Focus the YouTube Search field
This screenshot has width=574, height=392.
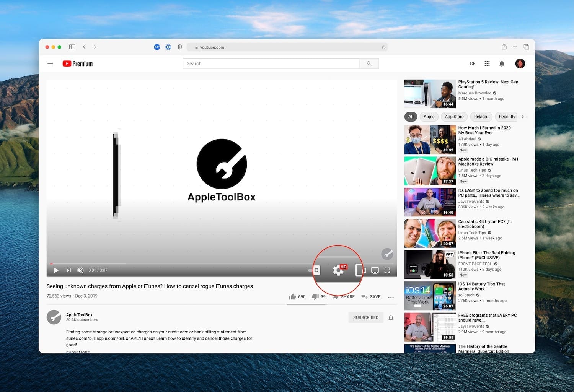pyautogui.click(x=271, y=63)
